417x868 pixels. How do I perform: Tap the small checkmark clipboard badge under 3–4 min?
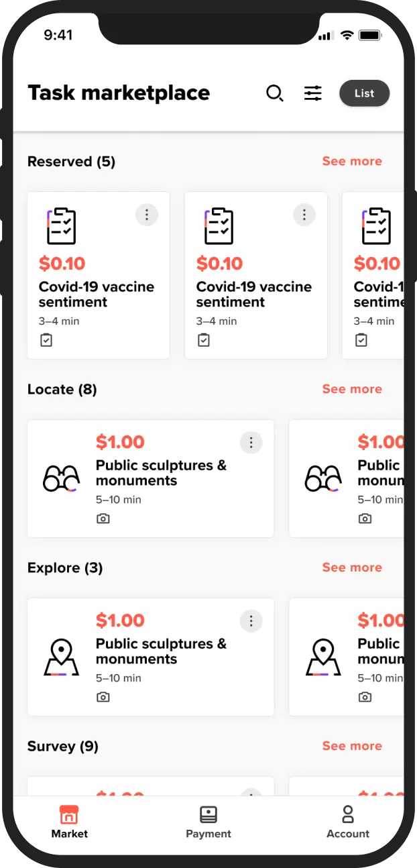click(46, 340)
